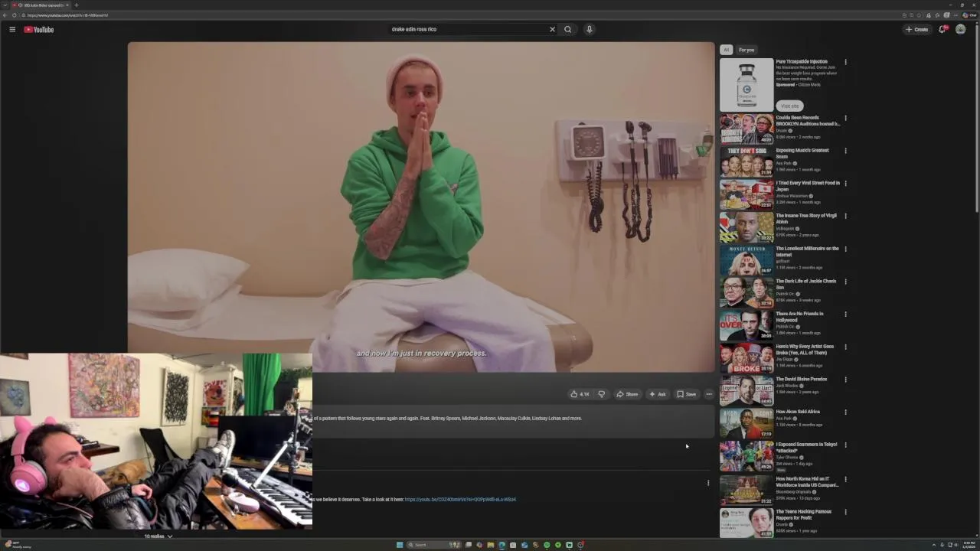Open How Akon Sold Africa title
The image size is (980, 551).
(798, 412)
